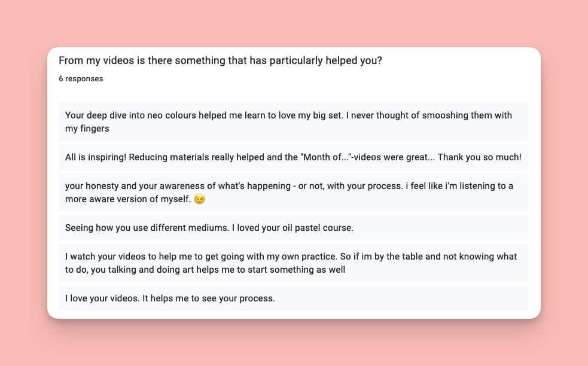Click the question title about videos
Image resolution: width=588 pixels, height=366 pixels.
(220, 60)
